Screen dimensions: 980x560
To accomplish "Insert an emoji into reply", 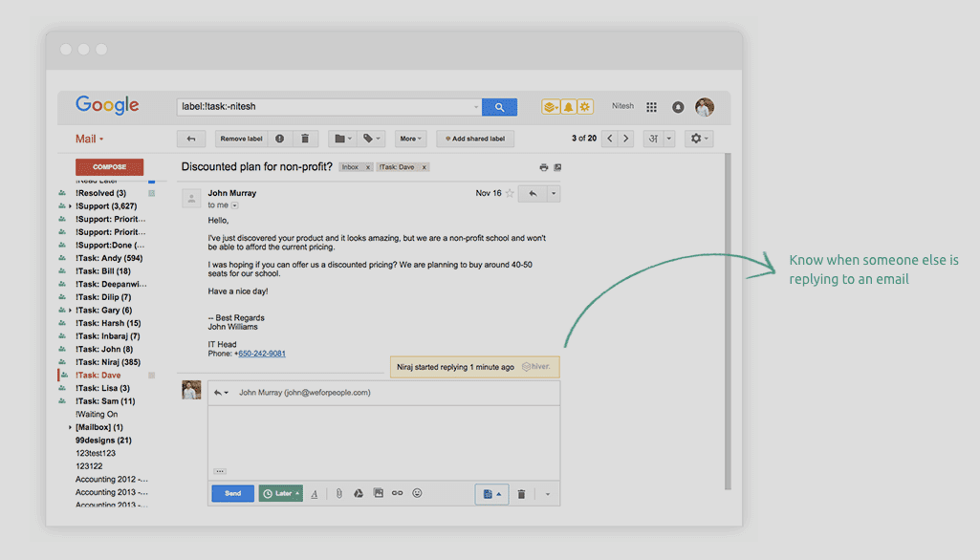I will click(x=417, y=493).
